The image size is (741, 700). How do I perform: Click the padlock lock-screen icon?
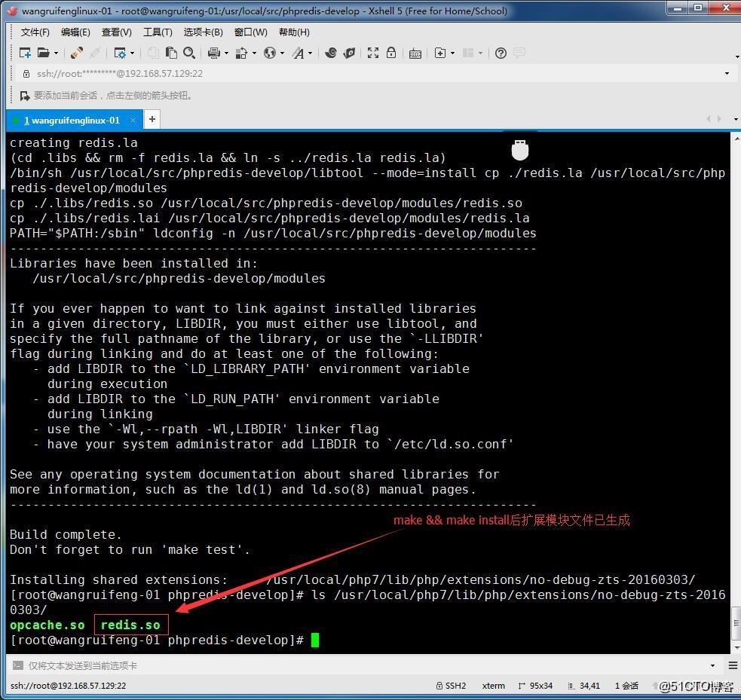[x=391, y=53]
